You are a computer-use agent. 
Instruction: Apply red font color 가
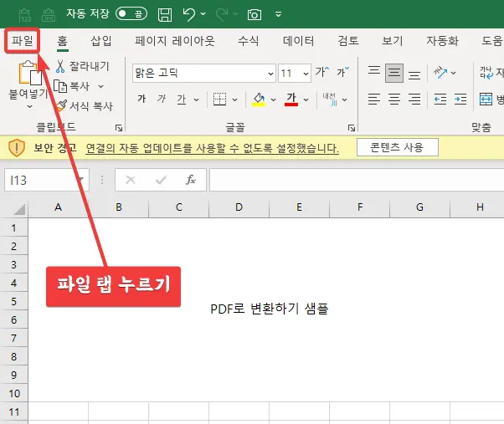[291, 100]
